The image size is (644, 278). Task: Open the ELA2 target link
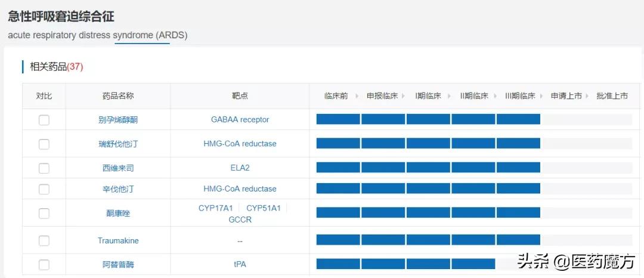pos(240,168)
